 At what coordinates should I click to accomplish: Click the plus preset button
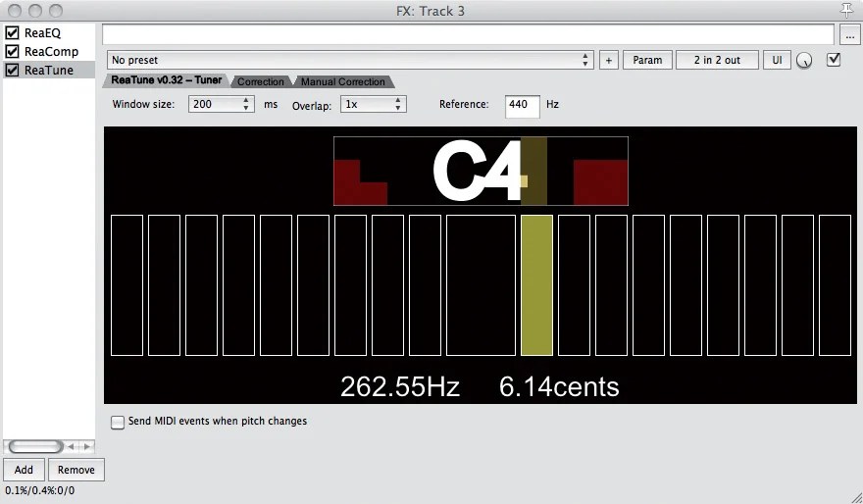pos(608,60)
